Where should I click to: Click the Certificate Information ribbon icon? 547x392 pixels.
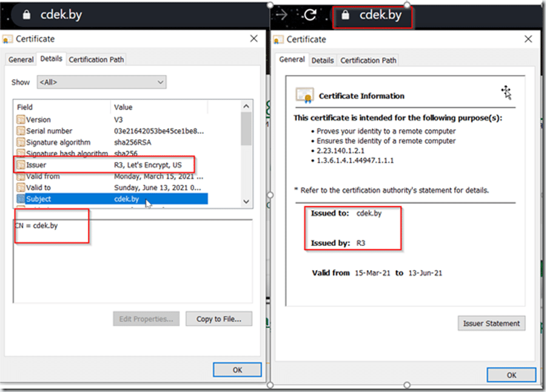304,96
